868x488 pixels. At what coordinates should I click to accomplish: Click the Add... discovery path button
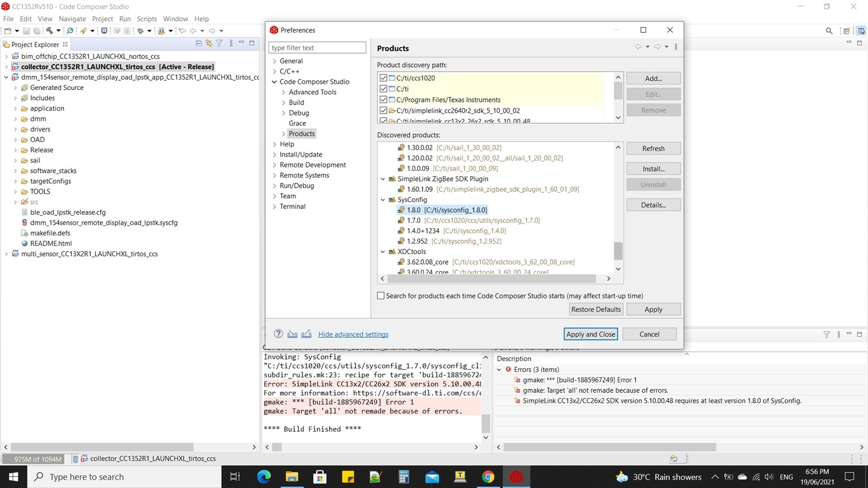[x=653, y=78]
